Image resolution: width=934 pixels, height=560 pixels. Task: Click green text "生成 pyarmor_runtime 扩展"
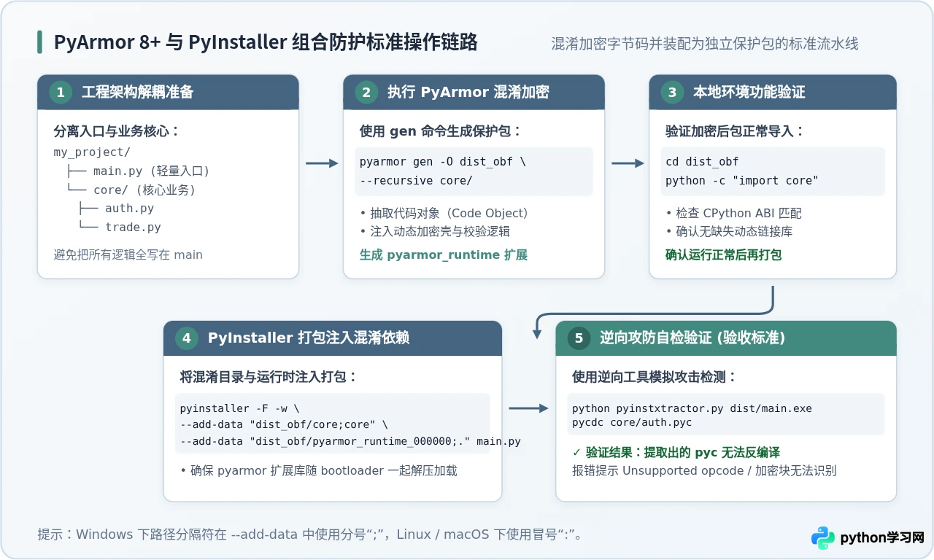coord(443,254)
